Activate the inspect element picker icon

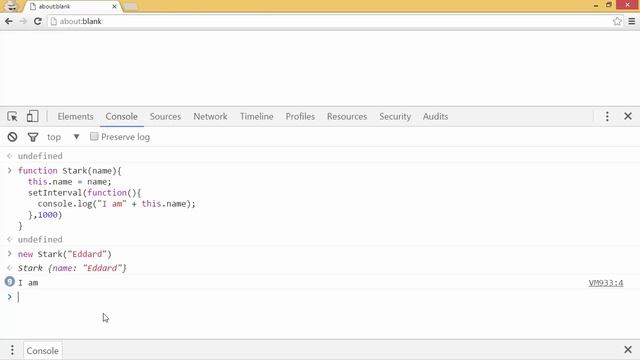(x=12, y=116)
